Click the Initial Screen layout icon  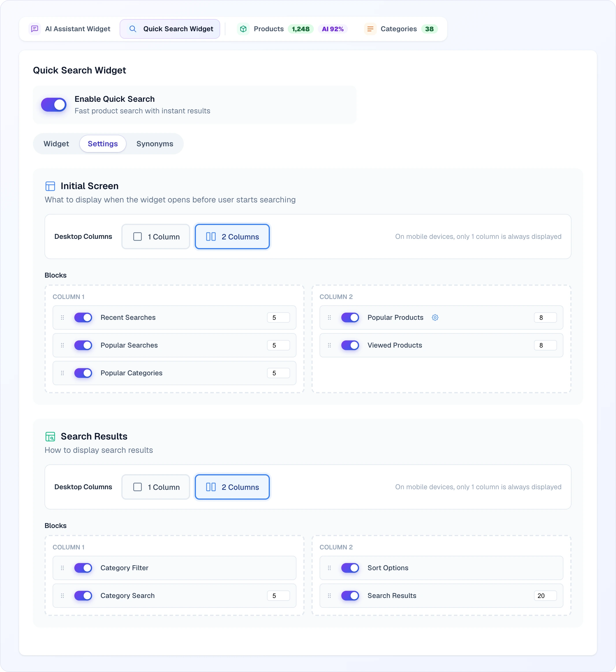pyautogui.click(x=50, y=186)
